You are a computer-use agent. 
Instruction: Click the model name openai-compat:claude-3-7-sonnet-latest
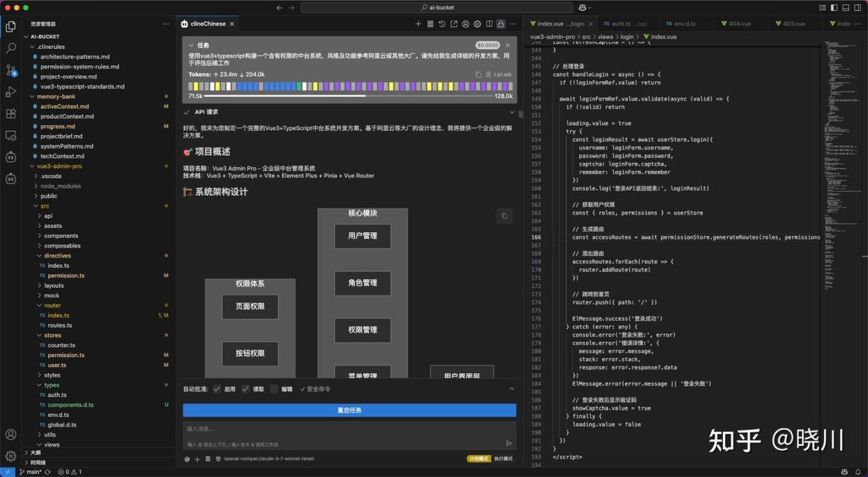click(x=269, y=459)
